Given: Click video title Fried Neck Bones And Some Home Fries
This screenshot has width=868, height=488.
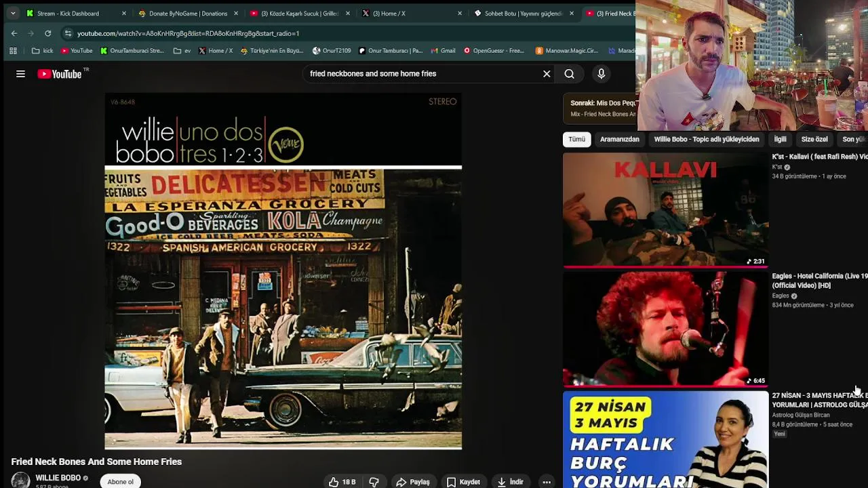Looking at the screenshot, I should [96, 462].
